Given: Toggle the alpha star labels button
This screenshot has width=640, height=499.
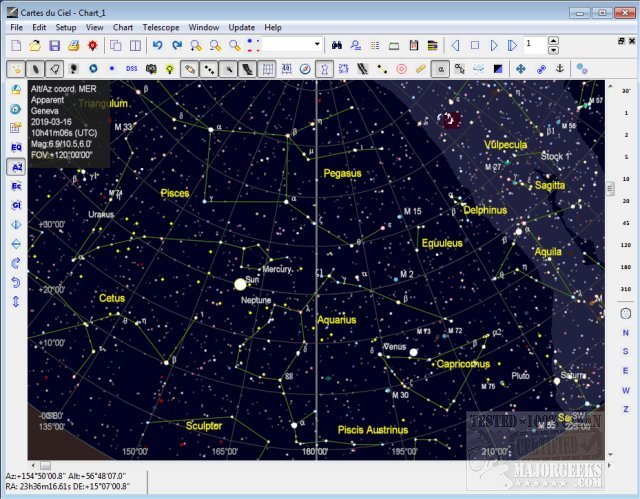Looking at the screenshot, I should click(x=439, y=69).
